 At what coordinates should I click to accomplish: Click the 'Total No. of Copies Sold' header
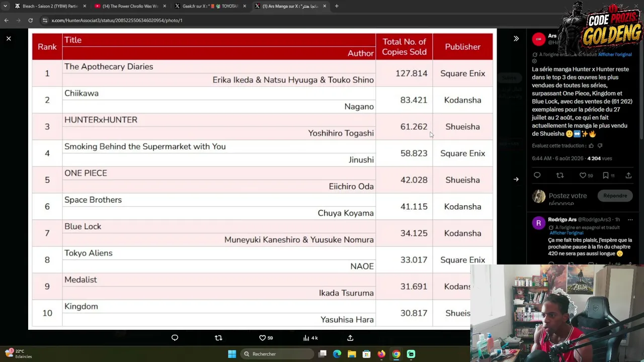404,47
